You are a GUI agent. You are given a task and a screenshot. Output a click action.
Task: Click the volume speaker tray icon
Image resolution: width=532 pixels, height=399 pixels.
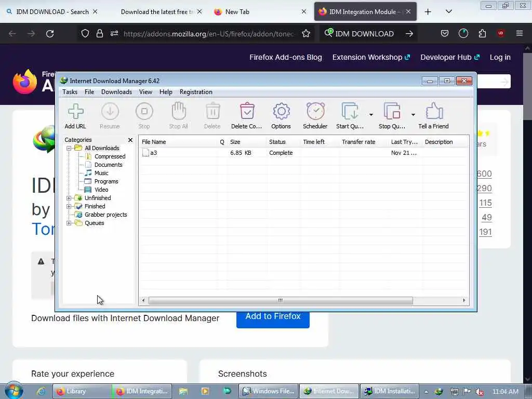480,392
